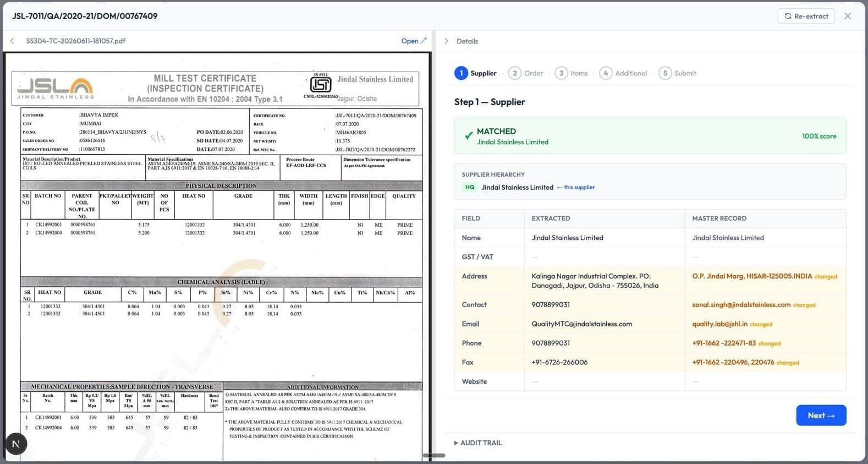Click vehicle number MH46AR3805 in PDF
The width and height of the screenshot is (868, 464).
point(350,133)
